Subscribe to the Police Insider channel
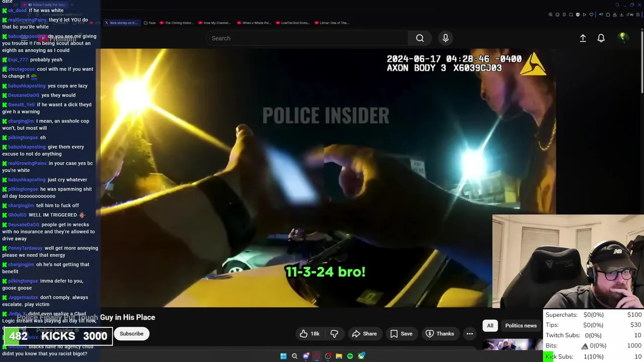This screenshot has height=362, width=644. 131,333
